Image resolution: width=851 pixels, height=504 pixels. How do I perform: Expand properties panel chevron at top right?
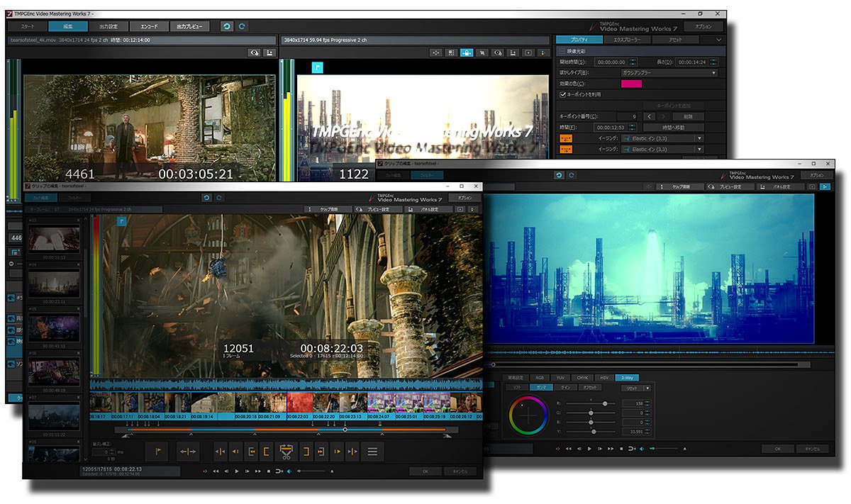tap(718, 40)
